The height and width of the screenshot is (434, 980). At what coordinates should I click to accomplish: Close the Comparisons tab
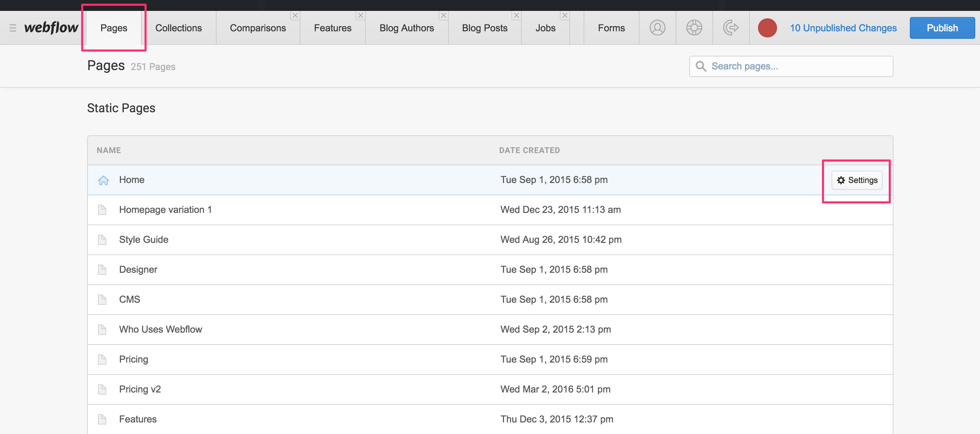click(x=295, y=16)
